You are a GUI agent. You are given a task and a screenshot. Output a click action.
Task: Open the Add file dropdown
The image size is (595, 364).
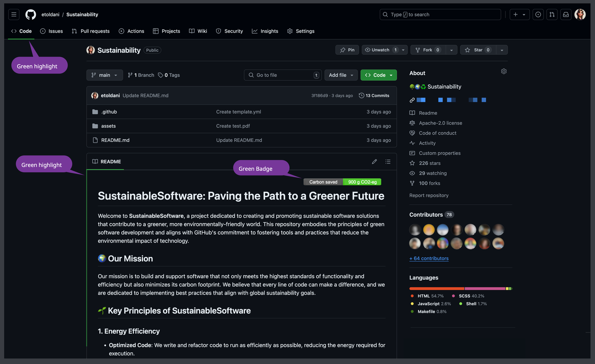pos(341,75)
